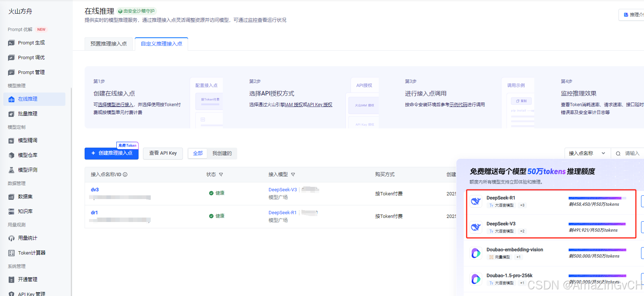Click the 免费Token badge
The width and height of the screenshot is (644, 296).
(x=127, y=146)
